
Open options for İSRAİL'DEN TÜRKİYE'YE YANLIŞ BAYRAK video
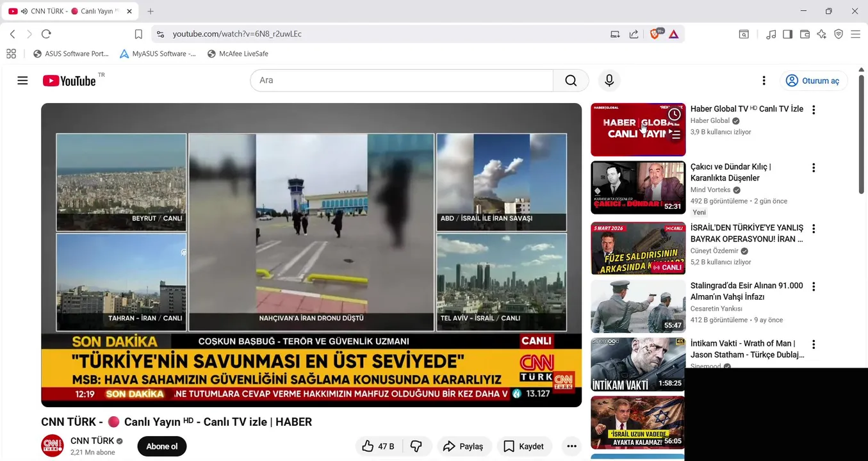pos(814,229)
